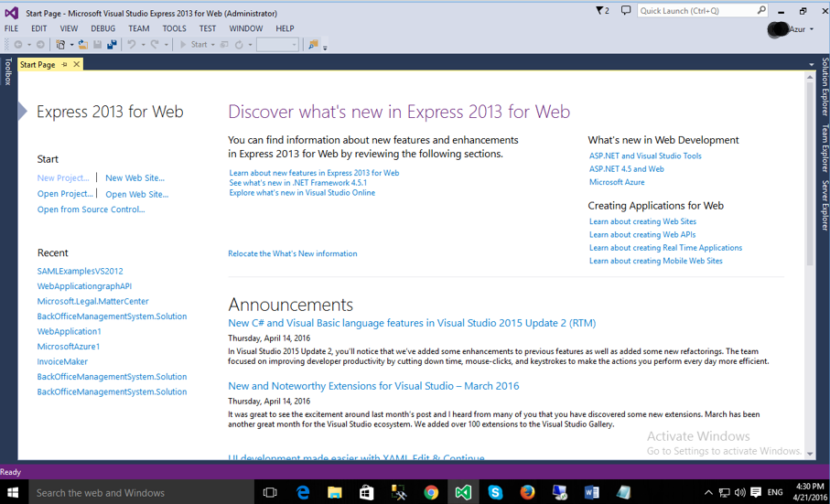The height and width of the screenshot is (504, 830).
Task: Open the DEBUG menu
Action: 102,28
